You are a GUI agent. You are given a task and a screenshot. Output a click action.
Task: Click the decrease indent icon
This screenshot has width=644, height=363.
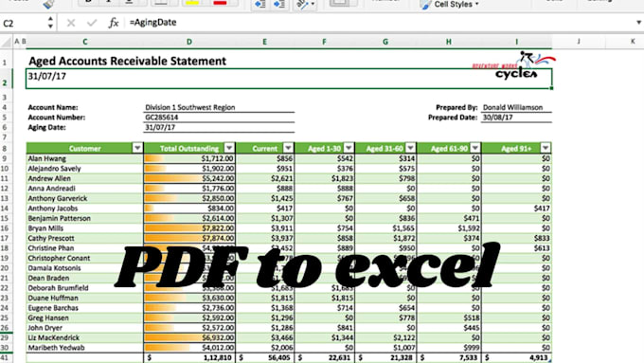260,4
